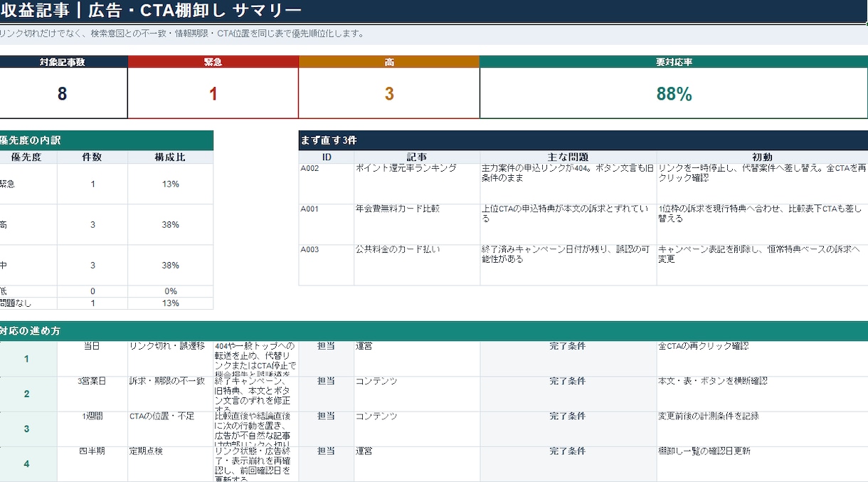Select the '中' priority label cell
This screenshot has height=482, width=868.
[x=28, y=266]
